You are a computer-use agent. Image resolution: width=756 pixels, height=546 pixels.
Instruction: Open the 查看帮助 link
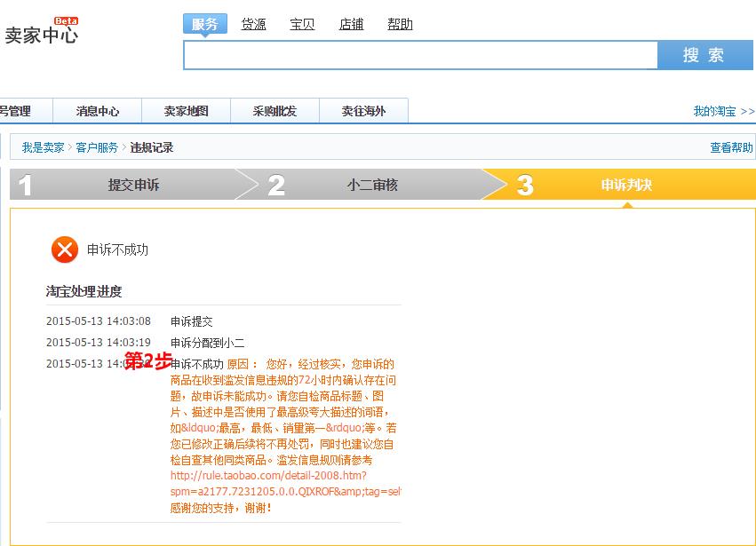pos(731,147)
